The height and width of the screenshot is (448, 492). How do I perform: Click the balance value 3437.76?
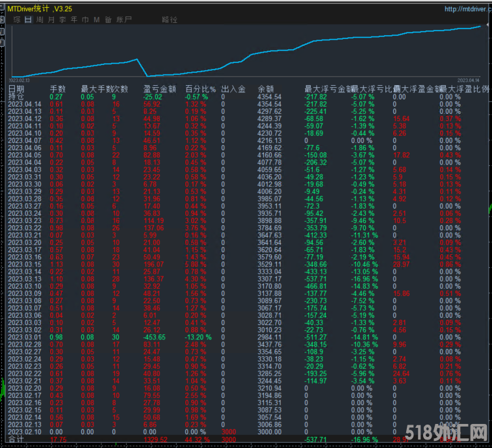coord(269,345)
